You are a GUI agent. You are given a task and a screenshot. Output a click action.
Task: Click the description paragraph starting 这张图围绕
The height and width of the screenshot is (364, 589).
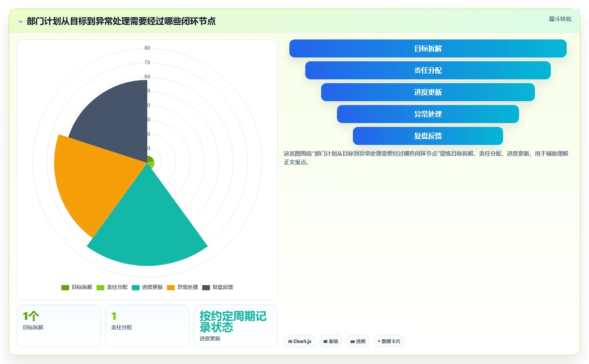426,158
